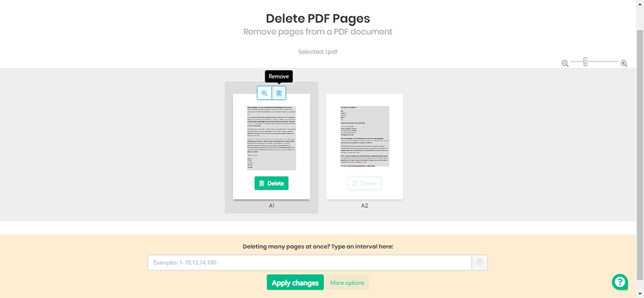Click the question mark beside the interval field
This screenshot has width=644, height=298.
[480, 262]
